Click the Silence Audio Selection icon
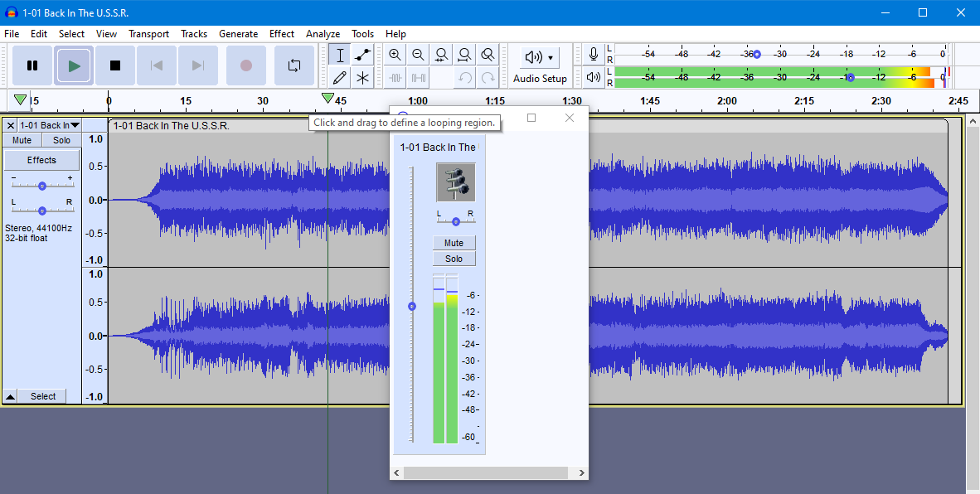980x494 pixels. pos(418,77)
